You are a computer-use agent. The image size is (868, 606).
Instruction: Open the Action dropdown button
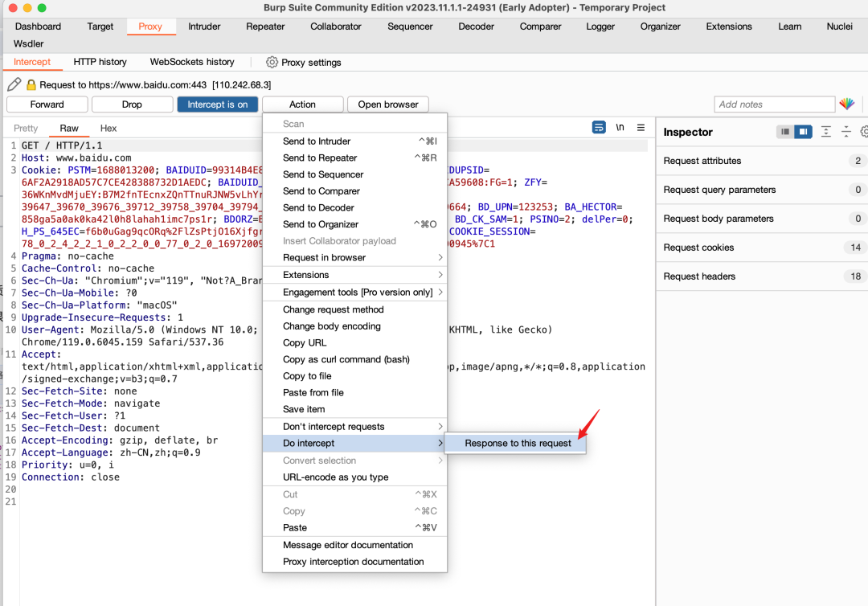coord(303,104)
